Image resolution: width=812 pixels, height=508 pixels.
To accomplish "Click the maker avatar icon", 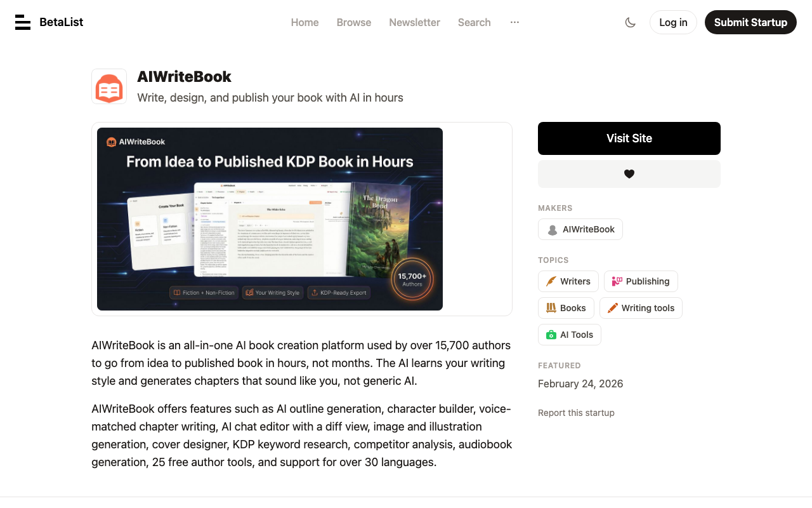I will click(x=553, y=230).
